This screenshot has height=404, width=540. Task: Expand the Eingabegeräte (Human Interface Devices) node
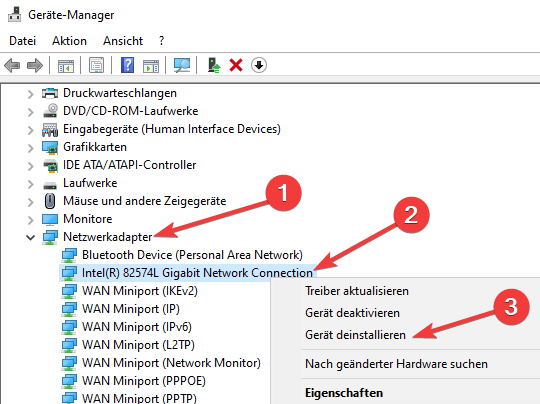click(31, 130)
